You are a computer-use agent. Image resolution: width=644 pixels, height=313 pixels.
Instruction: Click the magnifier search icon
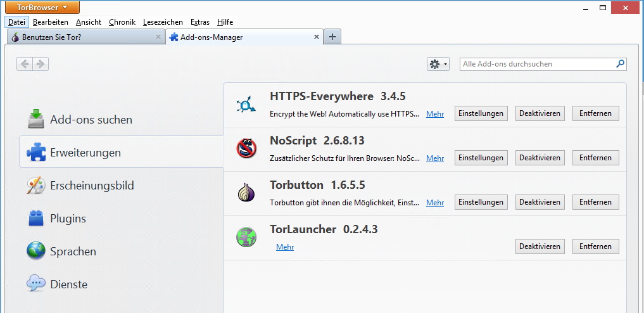coord(620,63)
